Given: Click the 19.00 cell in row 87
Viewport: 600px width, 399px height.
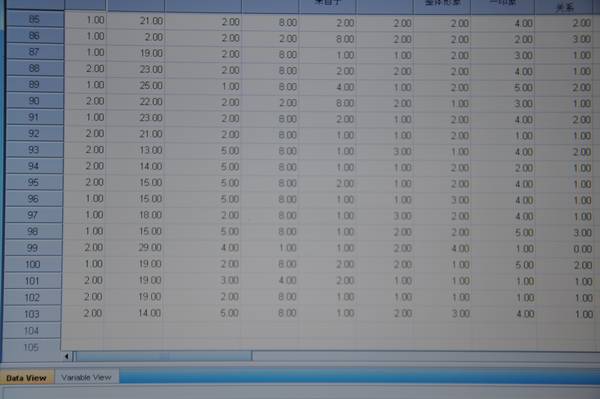Looking at the screenshot, I should click(x=136, y=53).
